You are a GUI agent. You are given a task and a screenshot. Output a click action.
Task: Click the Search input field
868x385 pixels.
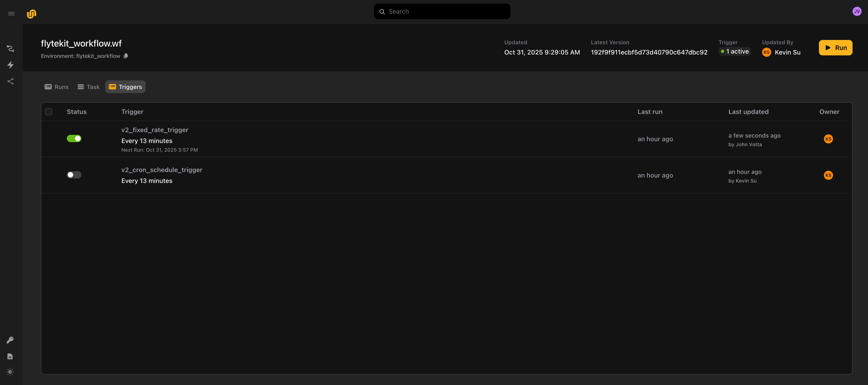[x=442, y=11]
